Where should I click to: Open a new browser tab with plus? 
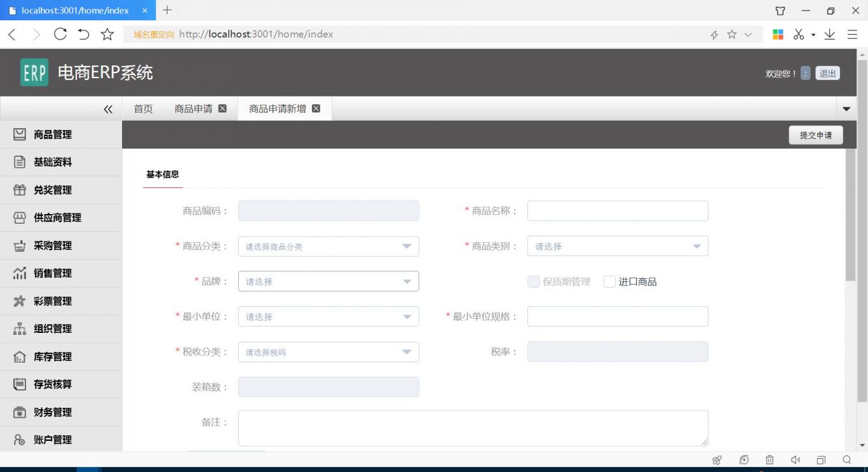[x=167, y=10]
